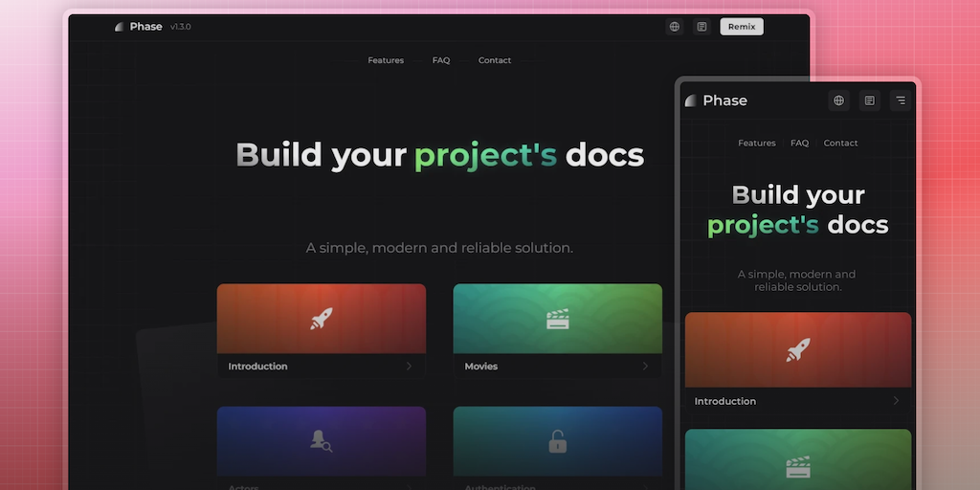The image size is (980, 490).
Task: Click the clapperboard icon in mobile window
Action: click(798, 467)
